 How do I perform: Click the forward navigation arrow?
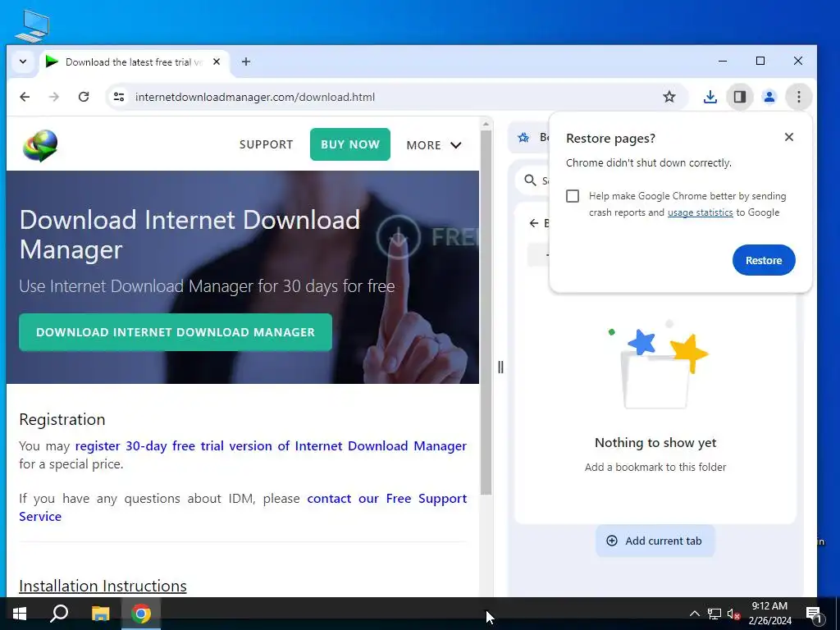(53, 97)
